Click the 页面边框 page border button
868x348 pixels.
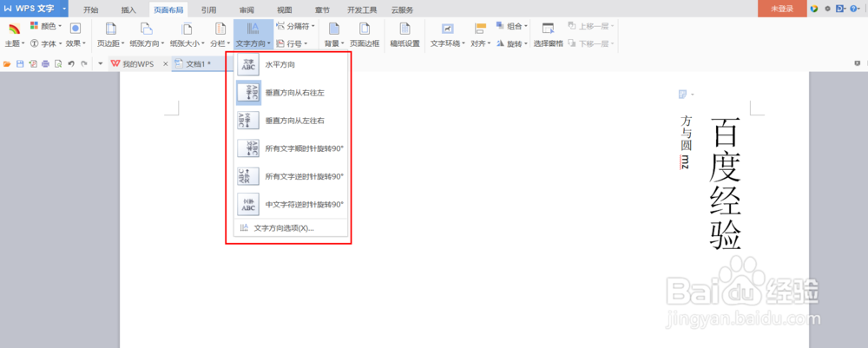[365, 36]
